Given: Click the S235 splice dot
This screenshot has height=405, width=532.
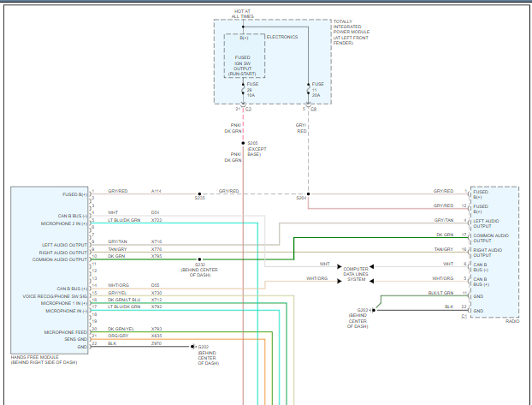Looking at the screenshot, I should [x=199, y=194].
